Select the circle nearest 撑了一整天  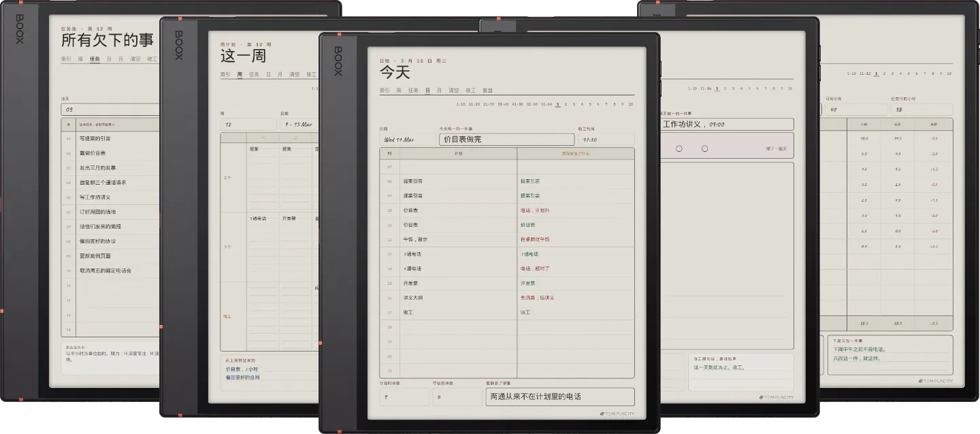point(704,149)
